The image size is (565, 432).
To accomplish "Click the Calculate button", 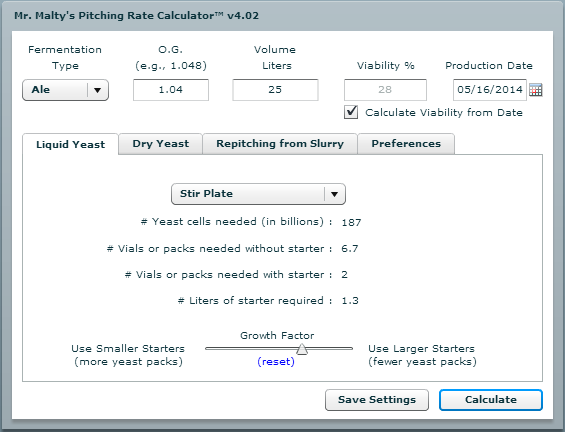I will (491, 400).
